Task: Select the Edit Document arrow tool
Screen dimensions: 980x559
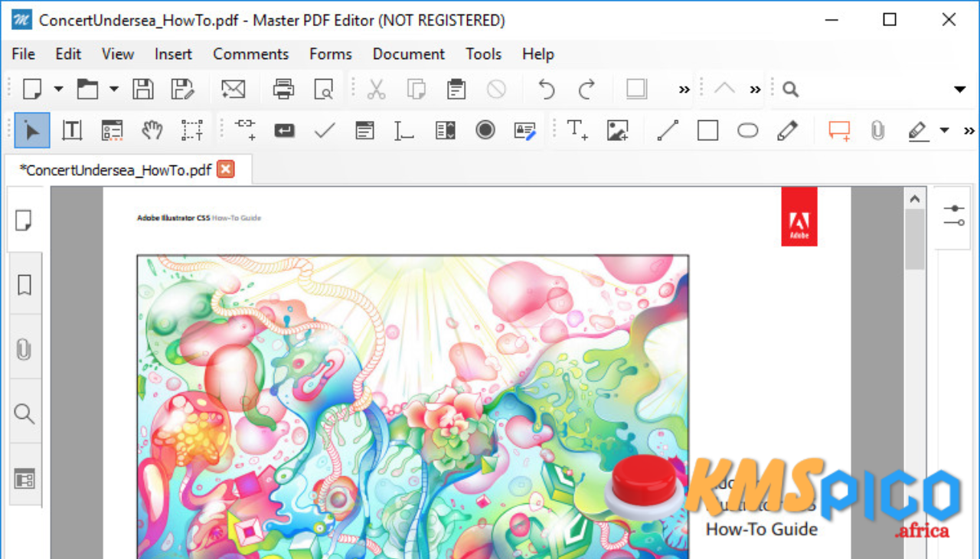Action: [32, 130]
